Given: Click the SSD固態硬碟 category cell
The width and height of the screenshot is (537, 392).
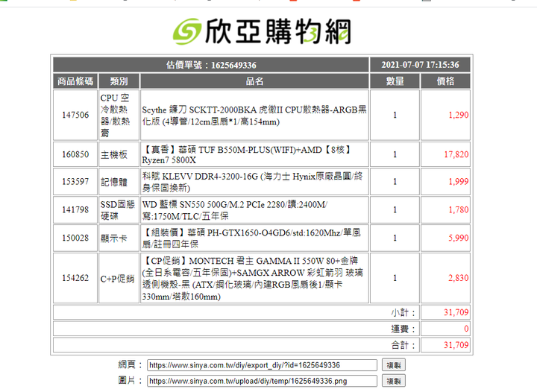Looking at the screenshot, I should click(x=119, y=209).
